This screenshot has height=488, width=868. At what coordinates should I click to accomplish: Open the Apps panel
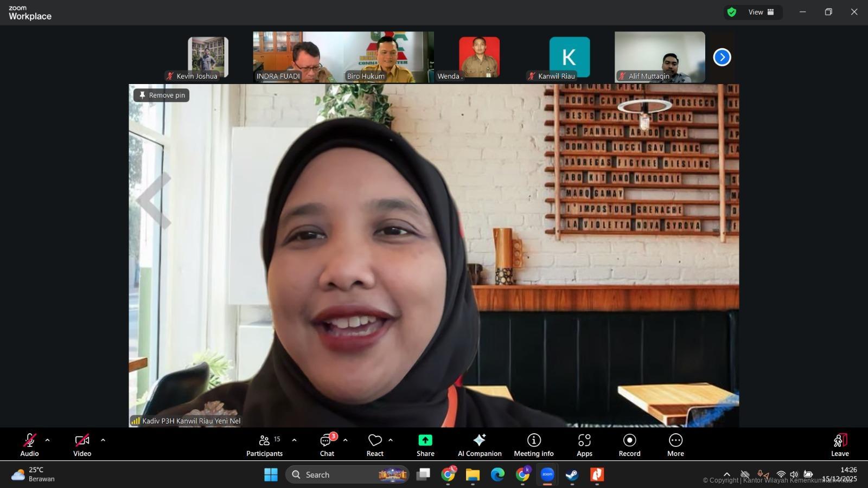[x=584, y=445]
